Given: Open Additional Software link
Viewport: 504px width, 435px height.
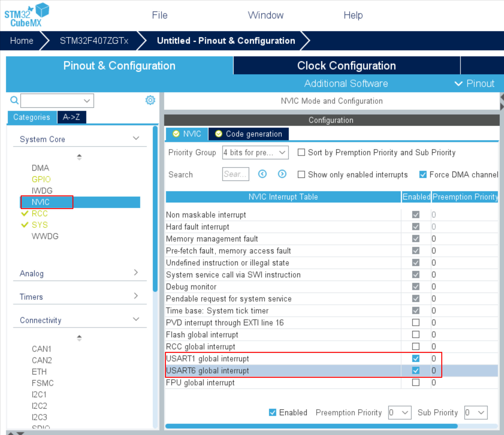Looking at the screenshot, I should point(346,83).
